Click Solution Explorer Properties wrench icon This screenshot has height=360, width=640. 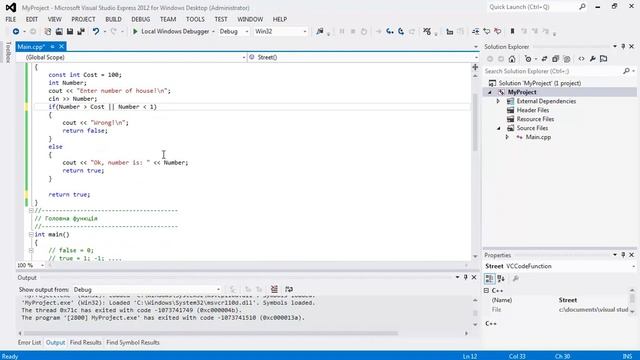pos(593,59)
